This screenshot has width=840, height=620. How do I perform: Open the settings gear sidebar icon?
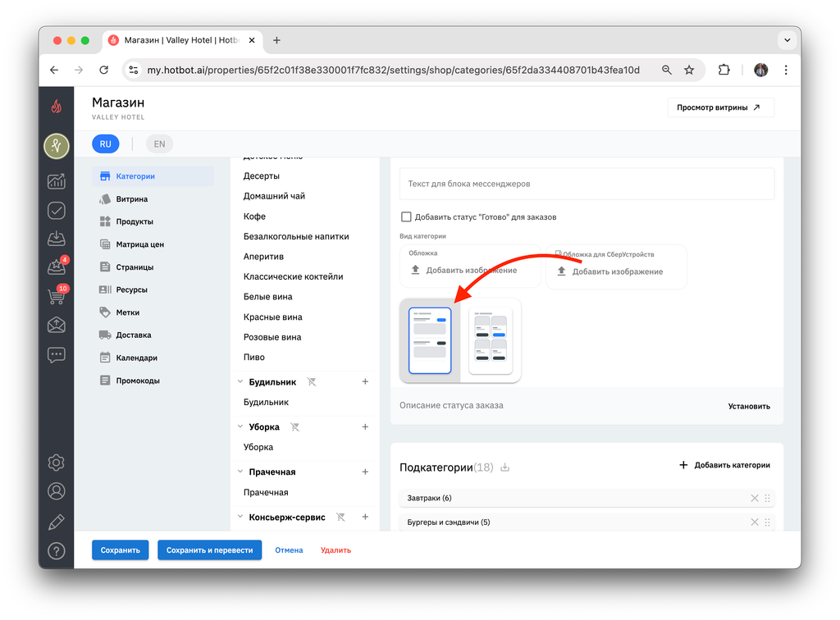[57, 463]
